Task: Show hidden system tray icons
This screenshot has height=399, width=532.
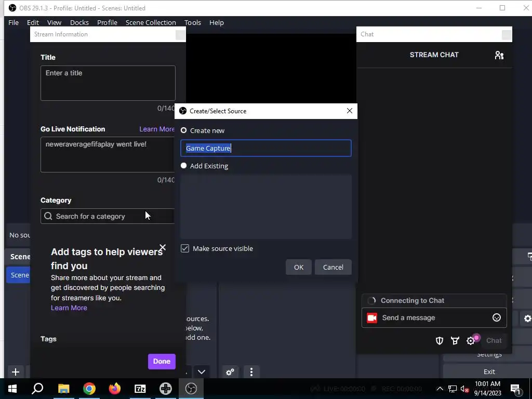Action: 440,389
